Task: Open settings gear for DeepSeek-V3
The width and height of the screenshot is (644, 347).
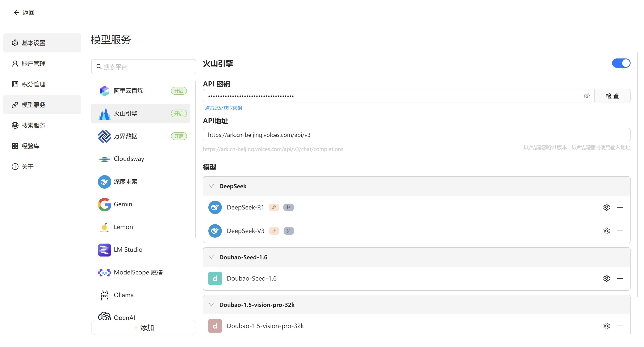Action: [606, 231]
